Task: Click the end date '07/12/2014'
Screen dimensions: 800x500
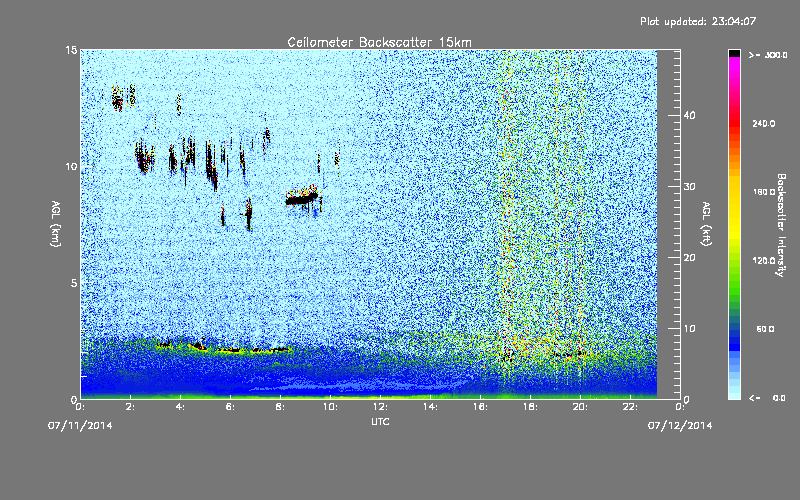Action: click(x=680, y=426)
